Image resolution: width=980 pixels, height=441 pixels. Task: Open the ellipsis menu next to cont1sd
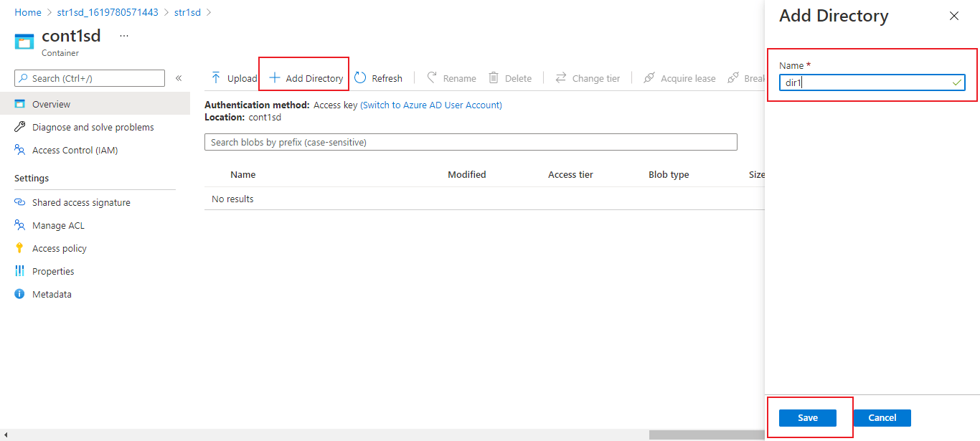[123, 34]
